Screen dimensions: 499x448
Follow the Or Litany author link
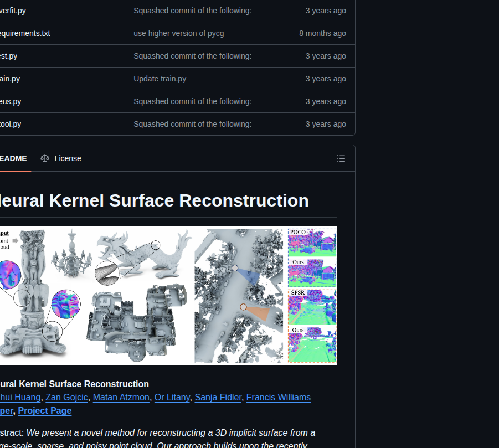[172, 398]
